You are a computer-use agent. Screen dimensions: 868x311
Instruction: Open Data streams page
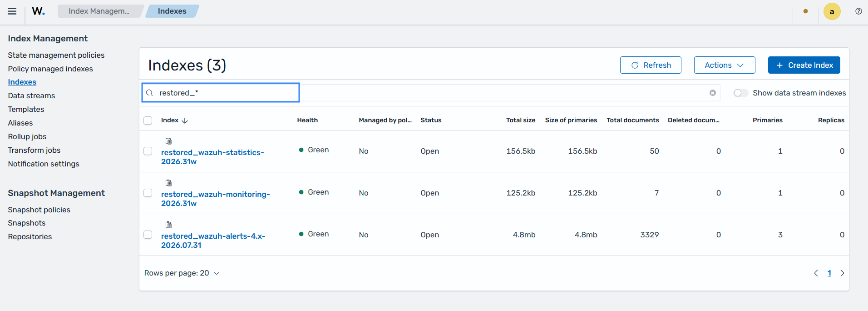(31, 95)
